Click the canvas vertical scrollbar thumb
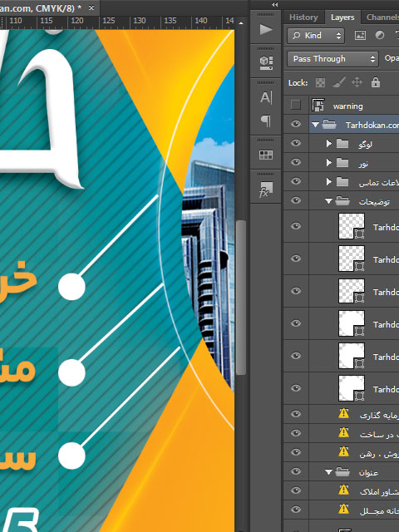The width and height of the screenshot is (399, 532). tap(240, 298)
